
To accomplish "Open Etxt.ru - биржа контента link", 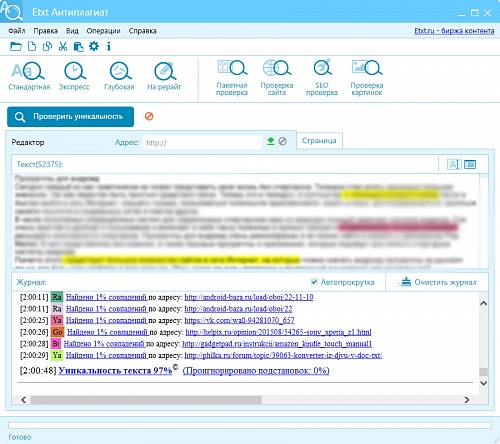I will (x=454, y=31).
